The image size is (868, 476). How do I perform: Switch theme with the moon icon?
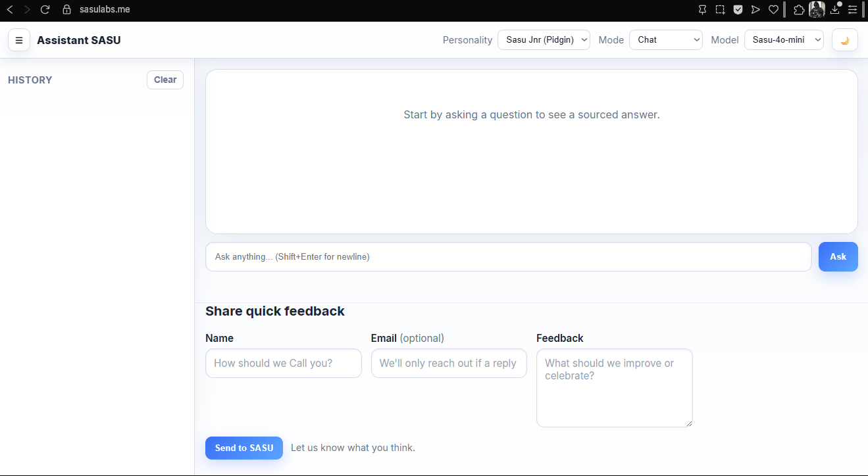click(844, 40)
